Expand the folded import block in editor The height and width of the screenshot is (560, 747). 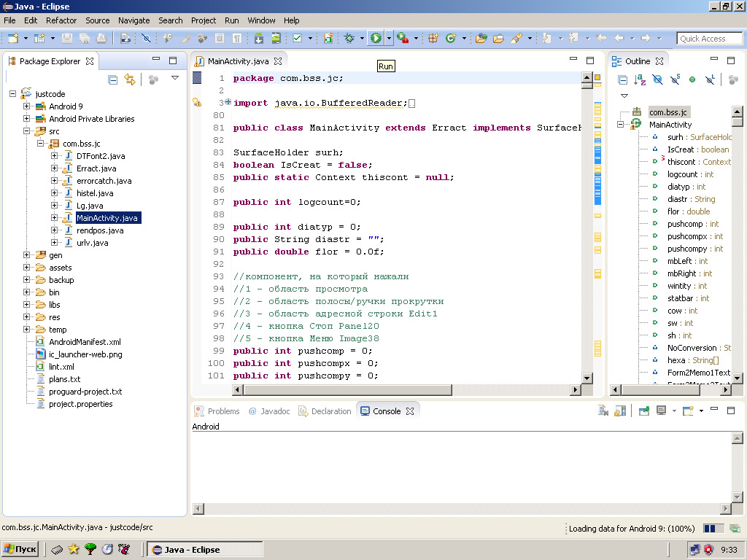tap(228, 102)
